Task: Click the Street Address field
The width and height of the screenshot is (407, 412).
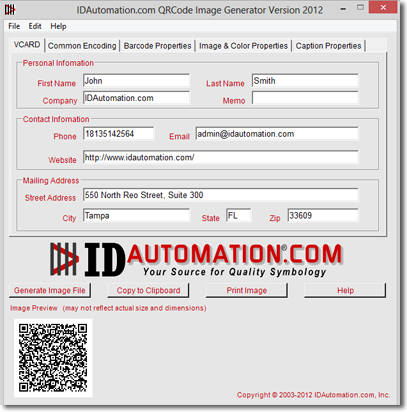Action: (x=221, y=195)
